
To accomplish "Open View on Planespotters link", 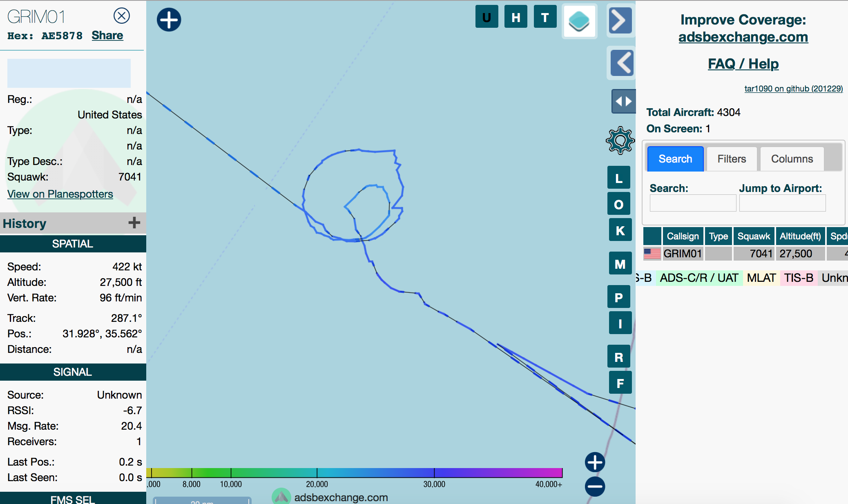I will pos(60,194).
